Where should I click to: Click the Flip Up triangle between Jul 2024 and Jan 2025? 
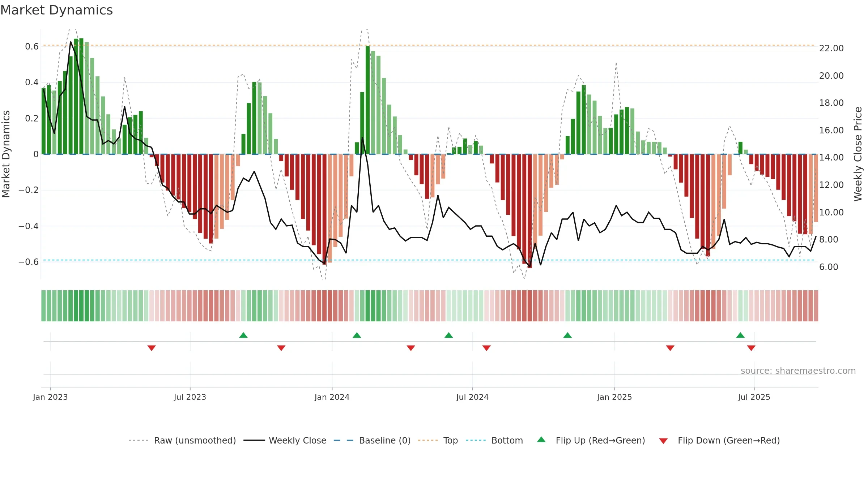pyautogui.click(x=567, y=335)
